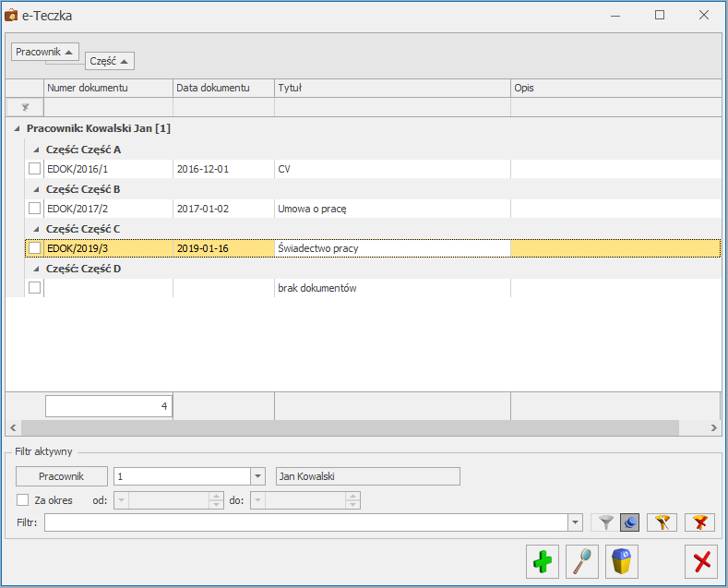Click the Część grouping chip
Viewport: 728px width, 588px height.
coord(109,61)
